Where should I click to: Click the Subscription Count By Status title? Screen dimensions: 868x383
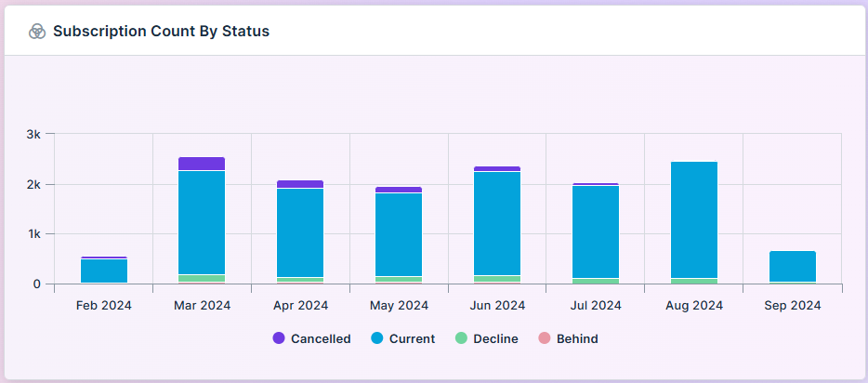(x=161, y=32)
